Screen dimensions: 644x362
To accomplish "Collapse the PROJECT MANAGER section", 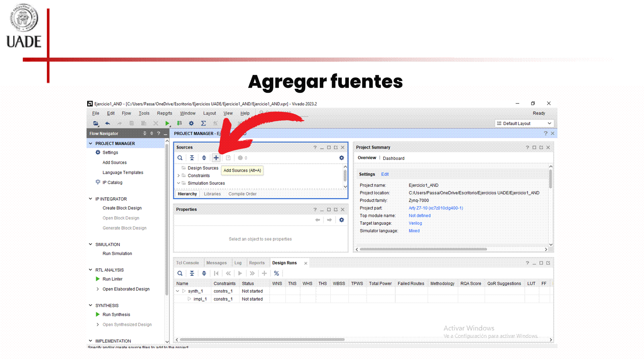I will 91,143.
